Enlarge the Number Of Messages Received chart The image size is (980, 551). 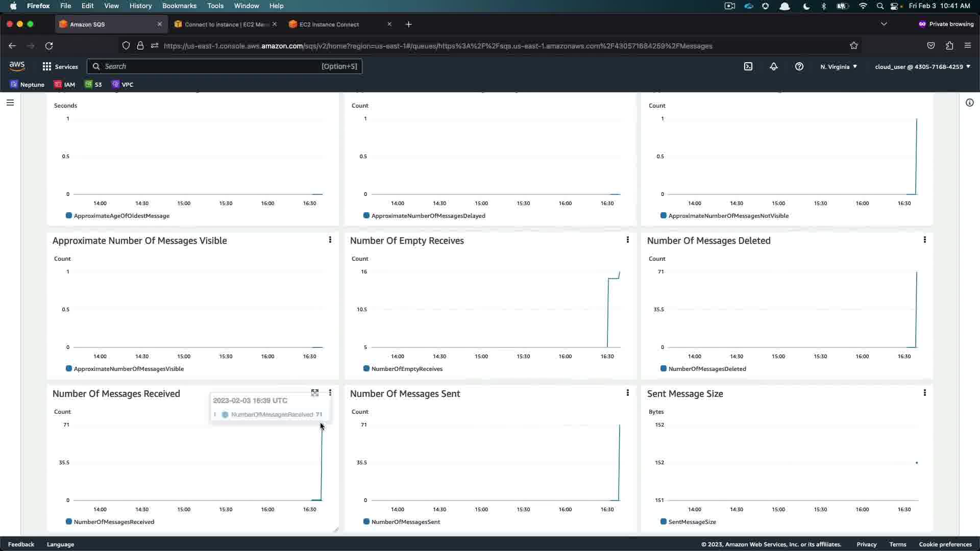point(315,393)
